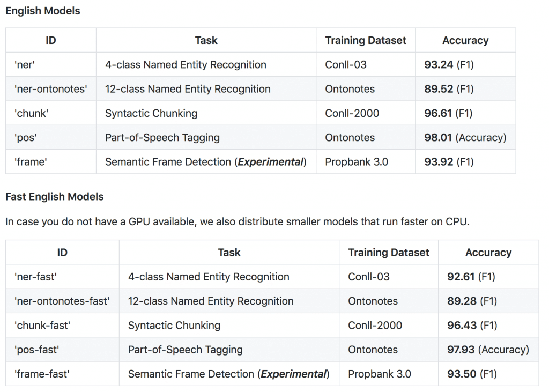Click the 93.24 (F1) accuracy value

point(449,65)
